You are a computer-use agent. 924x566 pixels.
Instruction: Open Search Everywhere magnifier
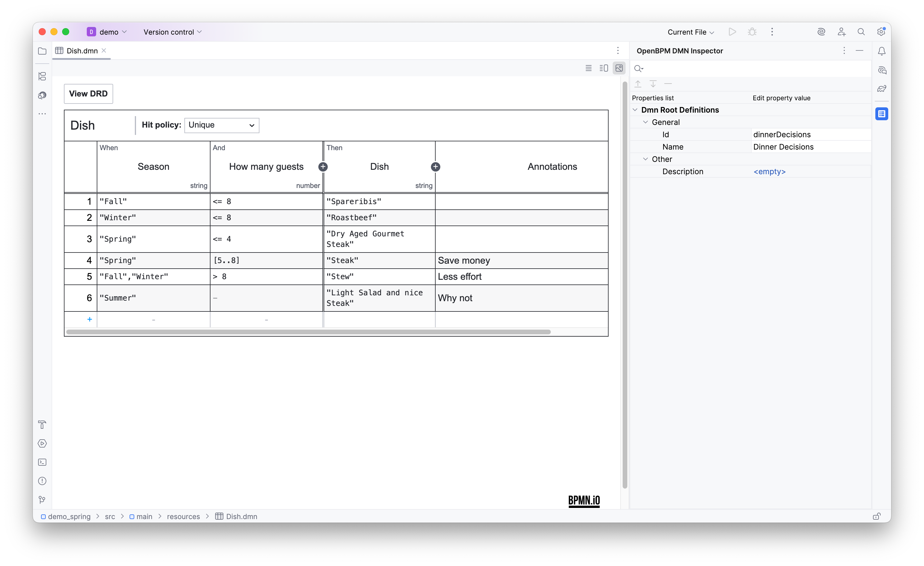(861, 32)
